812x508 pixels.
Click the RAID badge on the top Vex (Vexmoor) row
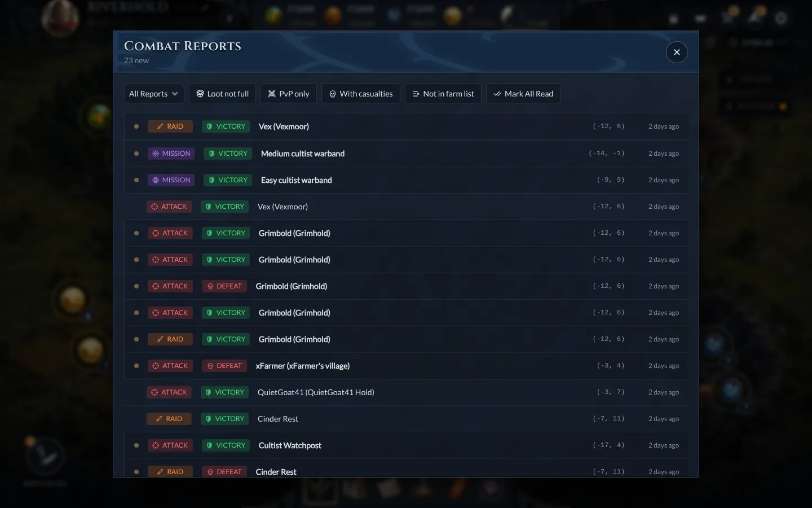pos(170,126)
